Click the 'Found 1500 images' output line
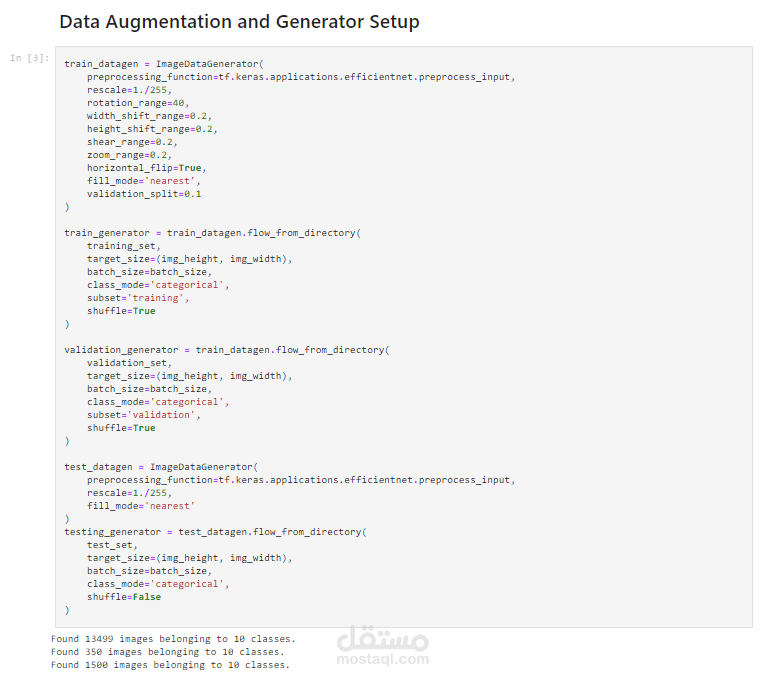The image size is (766, 681). click(x=170, y=664)
